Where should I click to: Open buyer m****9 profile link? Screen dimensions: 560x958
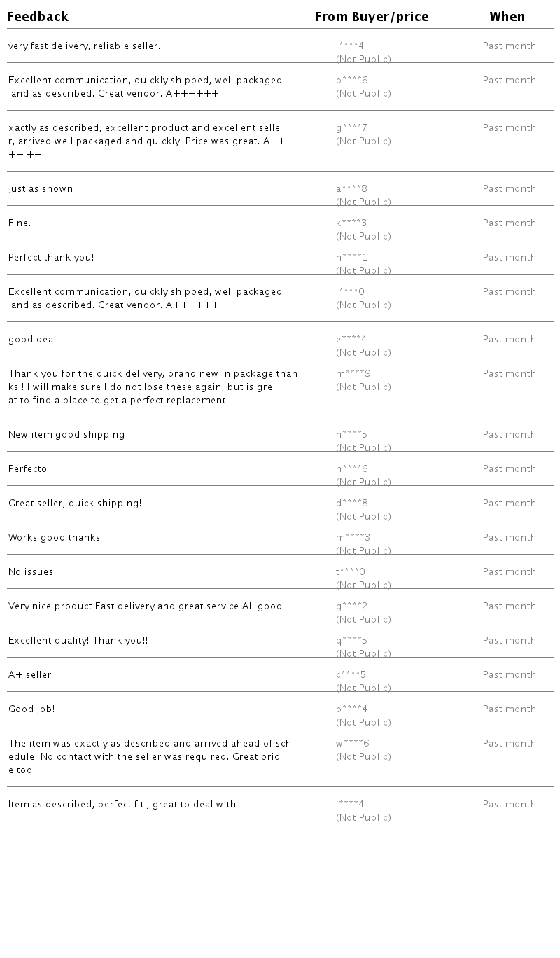[x=353, y=374]
